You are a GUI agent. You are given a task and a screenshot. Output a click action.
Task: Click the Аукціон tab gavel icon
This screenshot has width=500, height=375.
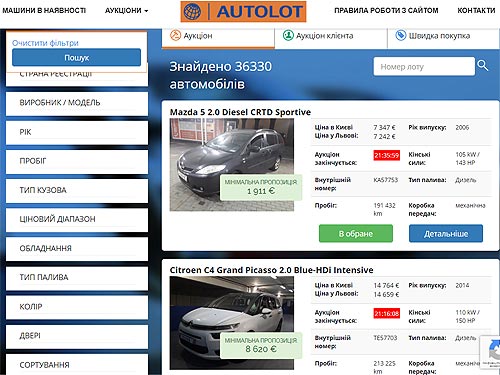coord(175,35)
